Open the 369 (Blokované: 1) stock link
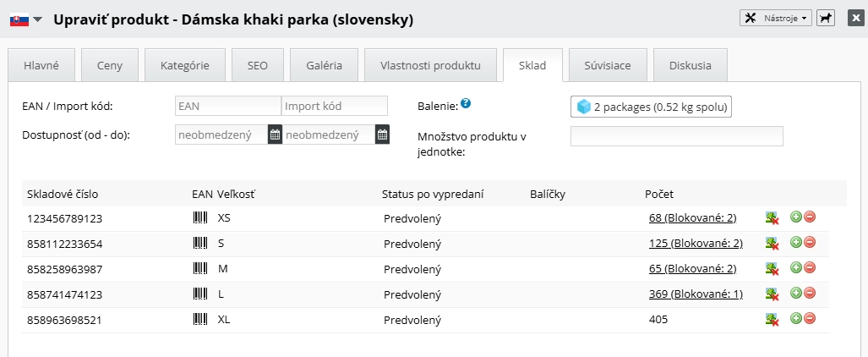 pyautogui.click(x=695, y=294)
